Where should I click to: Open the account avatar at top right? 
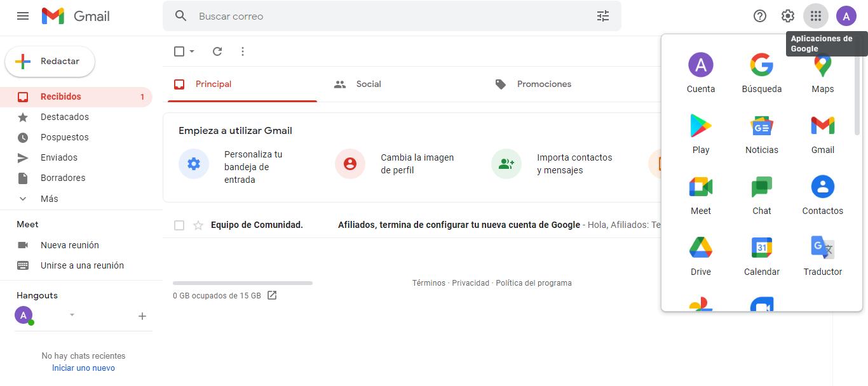click(x=846, y=16)
